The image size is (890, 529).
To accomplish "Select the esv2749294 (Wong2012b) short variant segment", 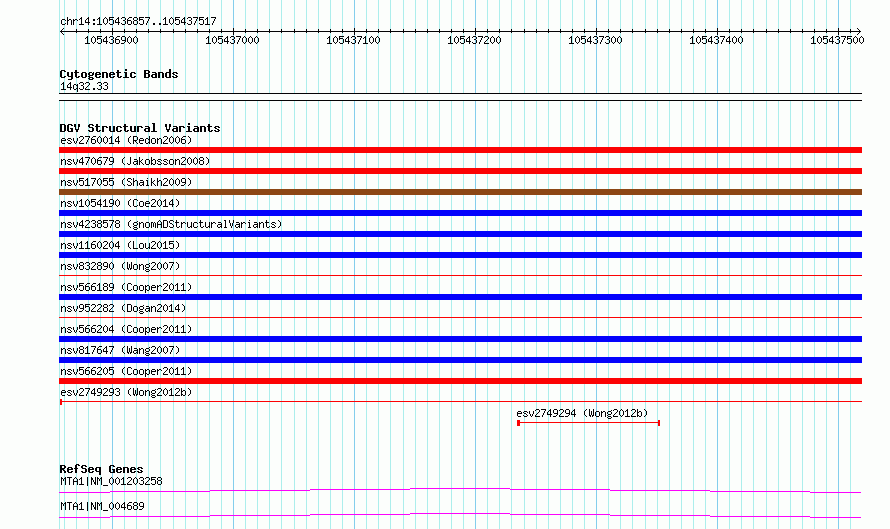I will point(589,423).
